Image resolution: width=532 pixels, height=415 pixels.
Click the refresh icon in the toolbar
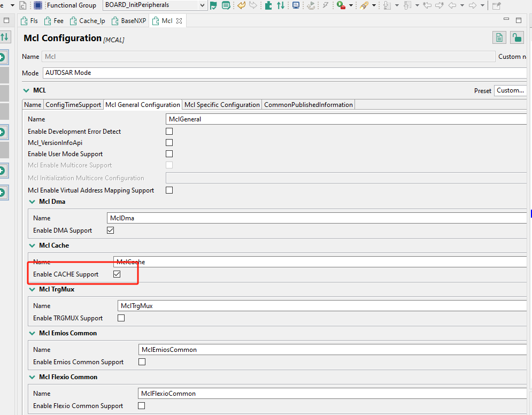pos(311,5)
